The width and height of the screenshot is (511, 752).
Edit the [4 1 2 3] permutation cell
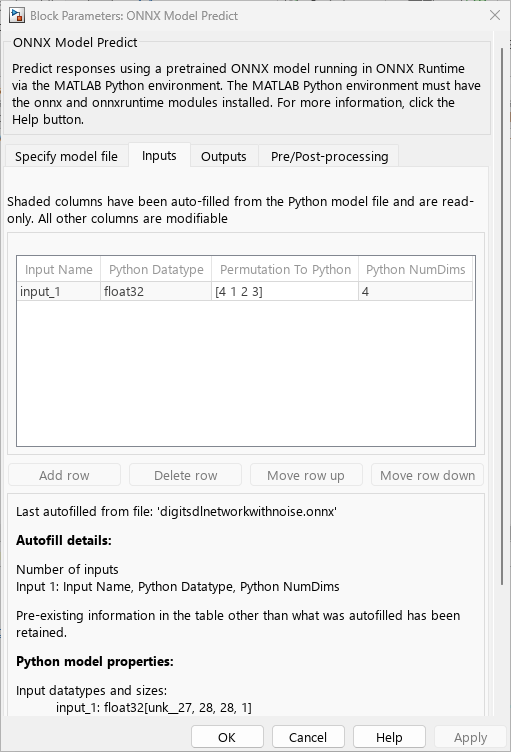285,292
